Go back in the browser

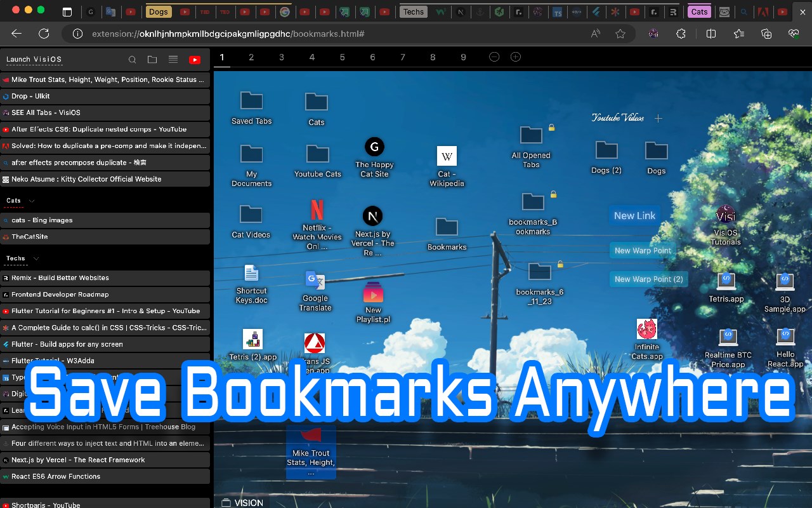tap(16, 34)
